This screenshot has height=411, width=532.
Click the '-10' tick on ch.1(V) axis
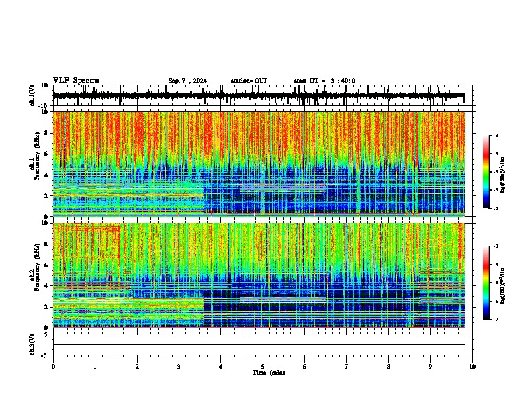click(x=43, y=106)
